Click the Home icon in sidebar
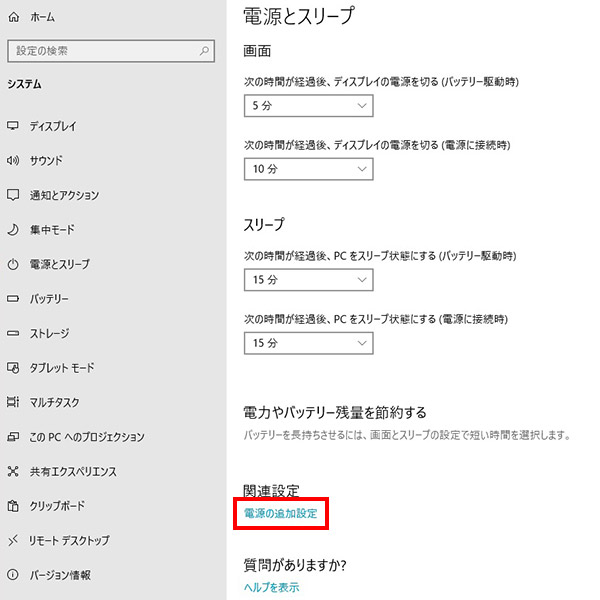The image size is (600, 600). point(14,18)
